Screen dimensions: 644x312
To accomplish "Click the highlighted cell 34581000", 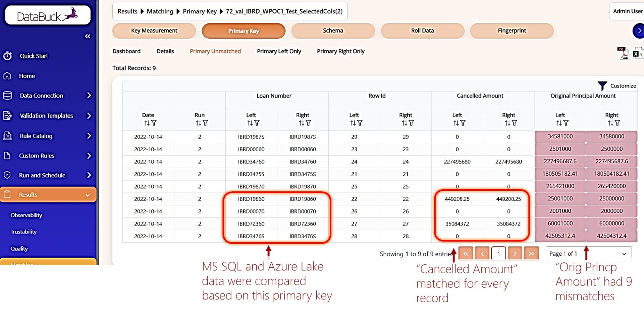I will (x=560, y=137).
